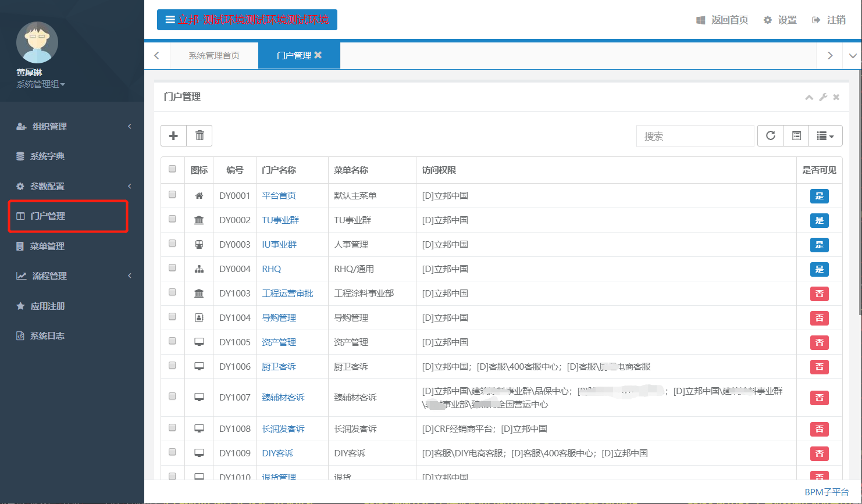Click 返回首页 in the top bar
Viewport: 862px width, 504px height.
point(722,20)
